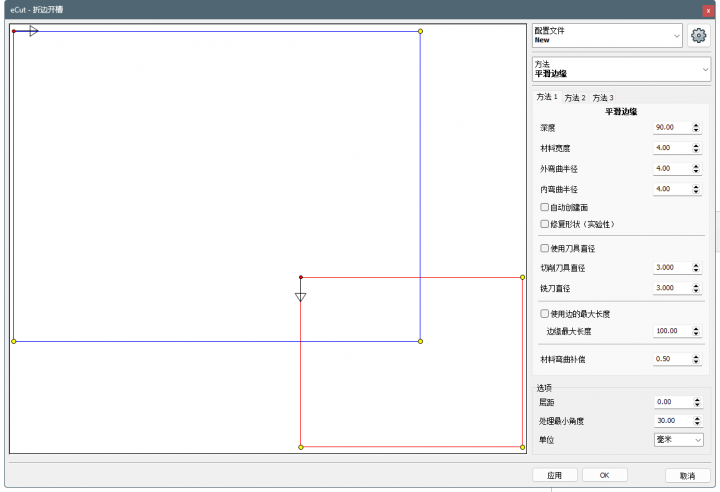Select the red rectangle bottom-right yellow node
Viewport: 720px width, 492px height.
[523, 447]
